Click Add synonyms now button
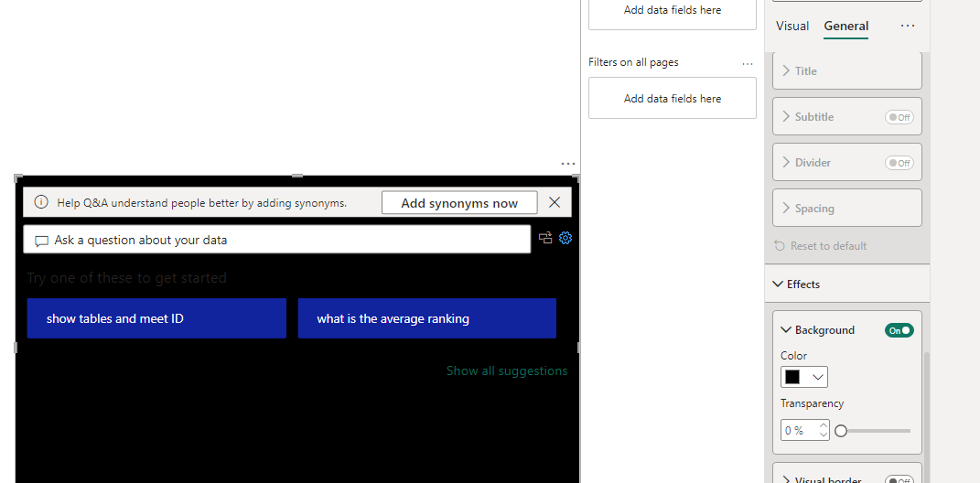The width and height of the screenshot is (980, 483). [x=459, y=203]
